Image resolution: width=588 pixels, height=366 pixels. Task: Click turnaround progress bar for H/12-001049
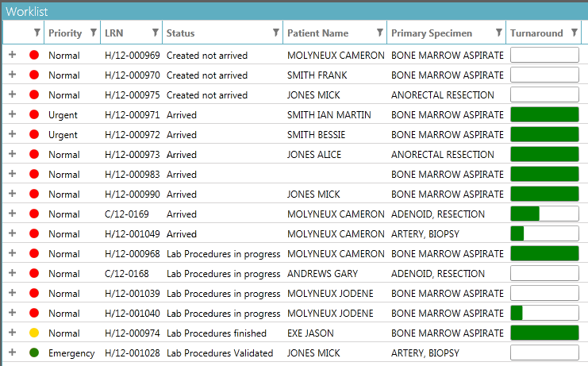pos(544,233)
